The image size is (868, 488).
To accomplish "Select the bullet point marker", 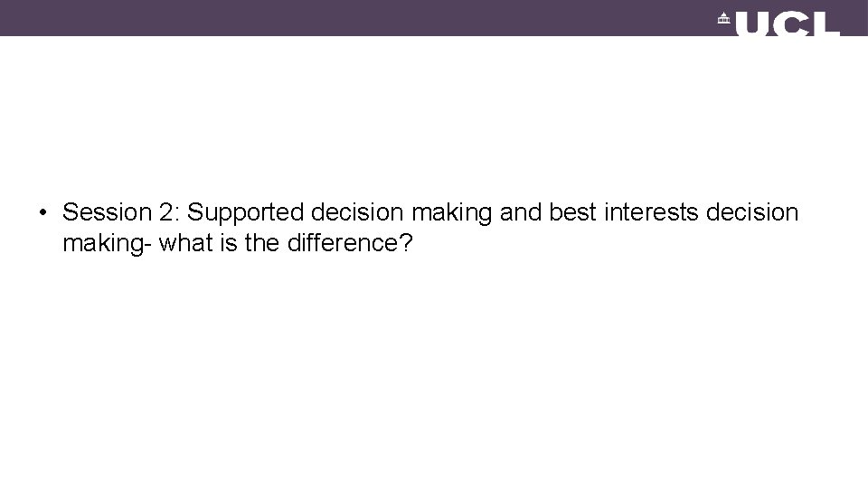I will (43, 212).
